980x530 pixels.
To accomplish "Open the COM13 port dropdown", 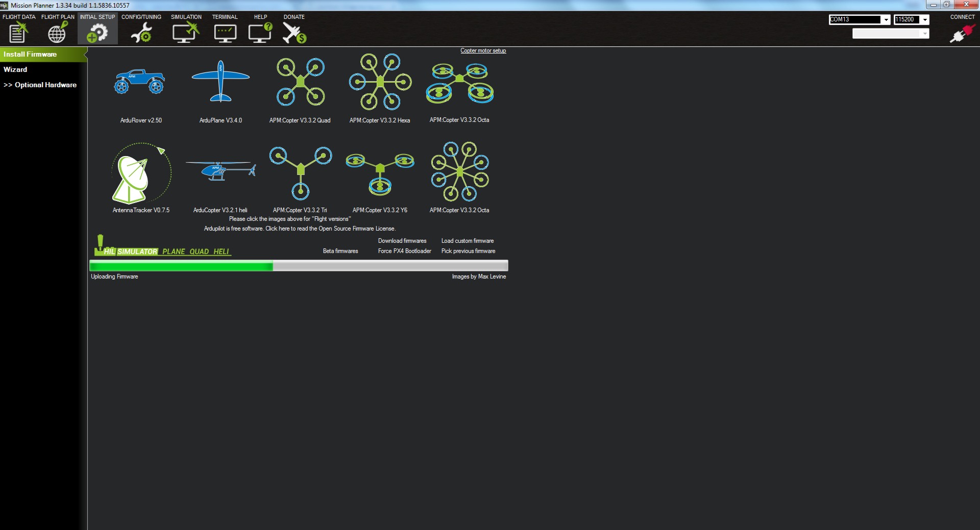I will [x=886, y=20].
